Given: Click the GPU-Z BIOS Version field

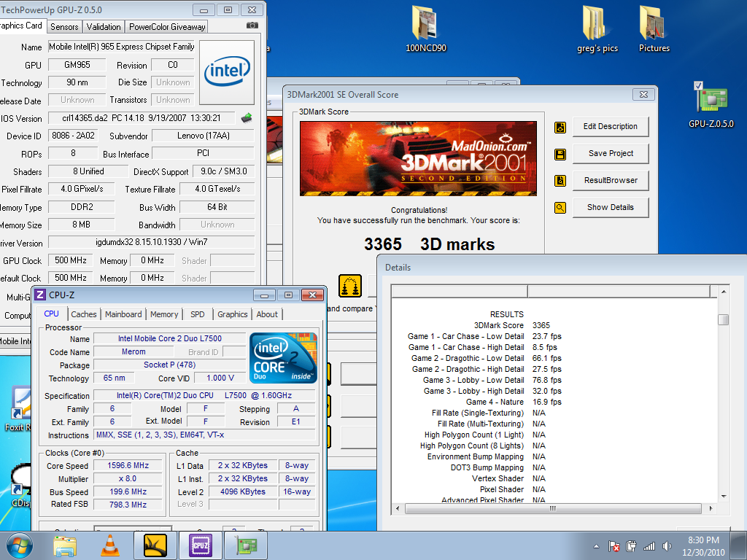Looking at the screenshot, I should (x=142, y=117).
